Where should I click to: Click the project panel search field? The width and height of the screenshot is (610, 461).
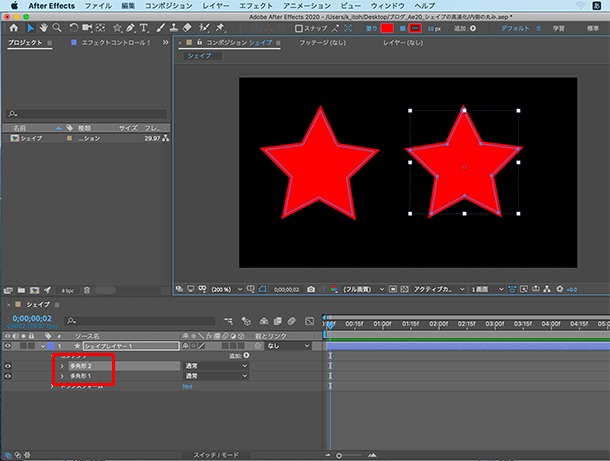86,114
